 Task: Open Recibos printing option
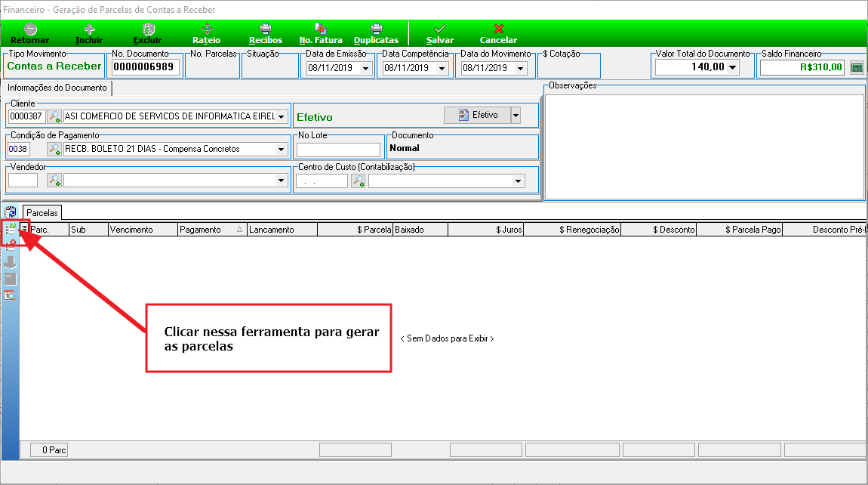pos(266,34)
